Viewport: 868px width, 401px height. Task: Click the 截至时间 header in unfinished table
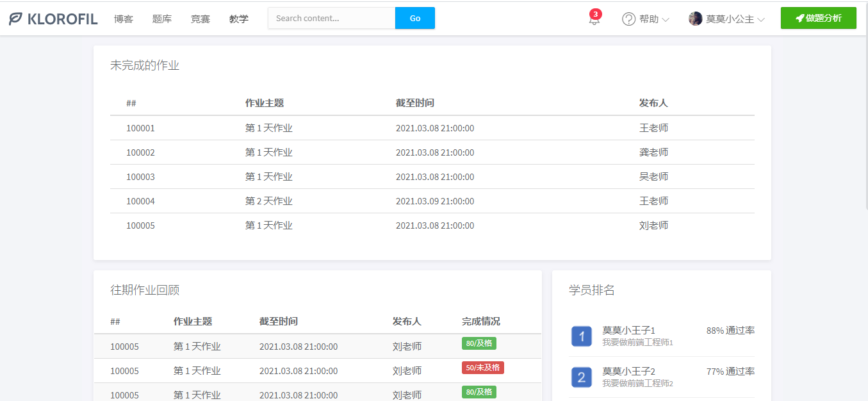pyautogui.click(x=415, y=103)
